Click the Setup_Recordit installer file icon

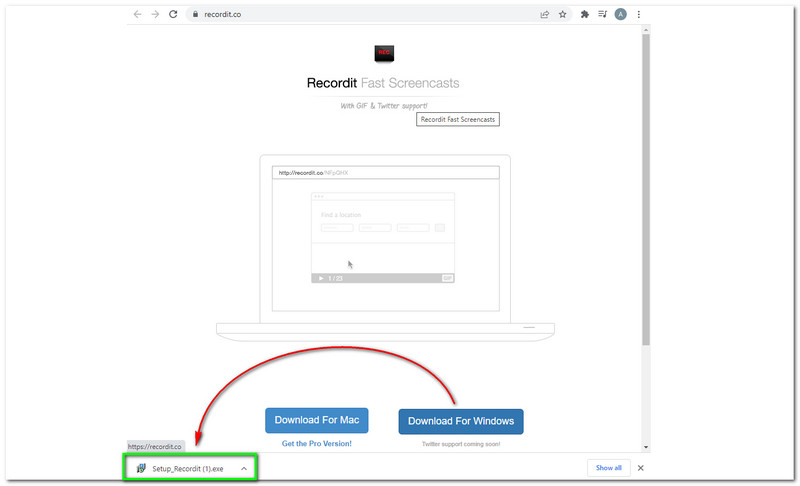click(141, 469)
